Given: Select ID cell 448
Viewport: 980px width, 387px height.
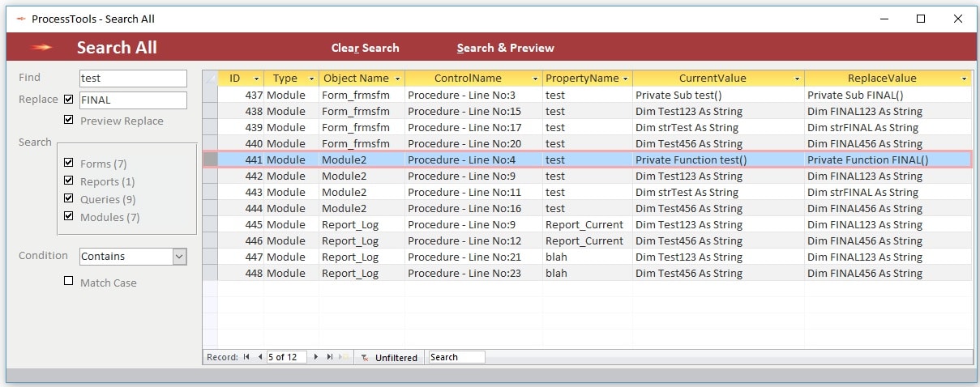Looking at the screenshot, I should (241, 273).
